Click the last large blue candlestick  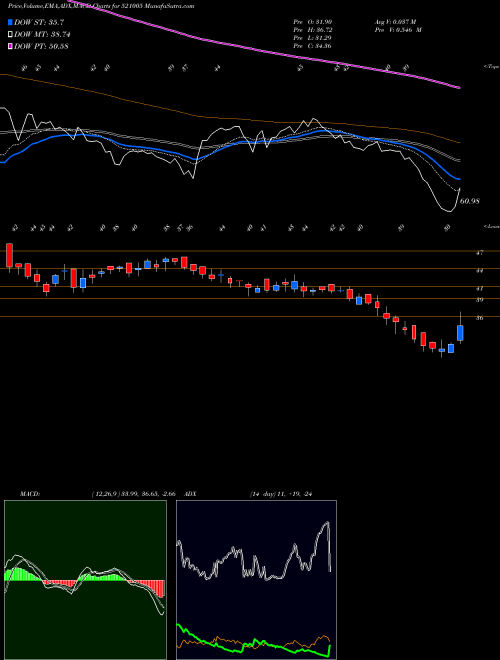(x=460, y=333)
